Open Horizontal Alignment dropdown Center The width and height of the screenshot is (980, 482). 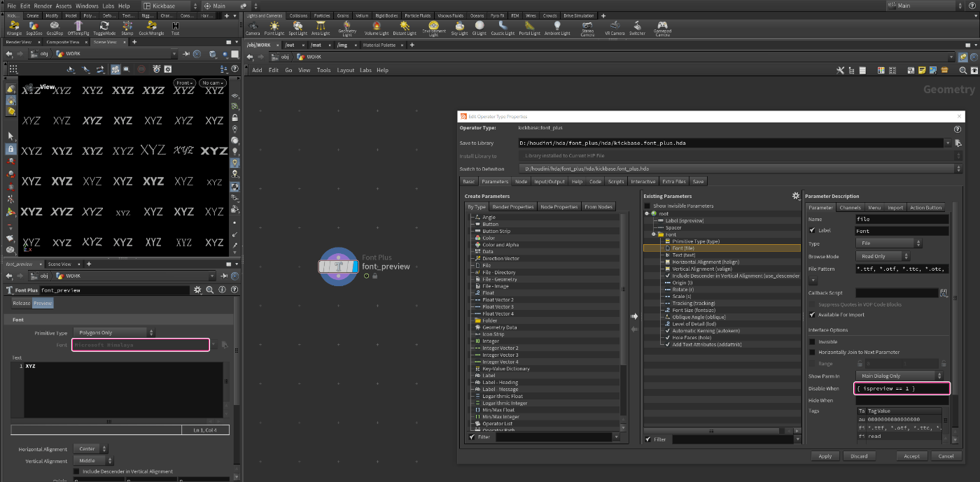coord(91,449)
